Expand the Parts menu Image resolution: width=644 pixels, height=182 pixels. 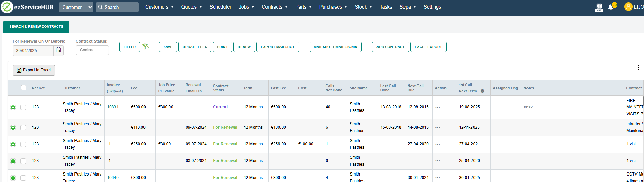303,7
